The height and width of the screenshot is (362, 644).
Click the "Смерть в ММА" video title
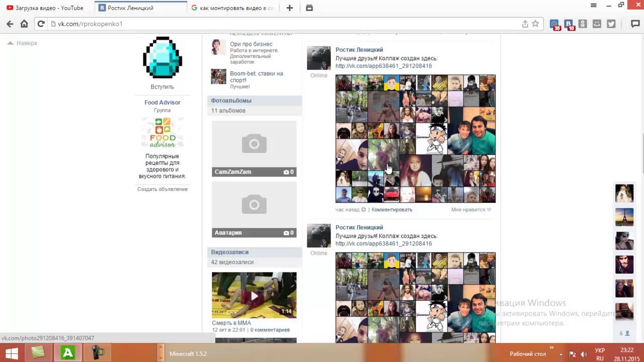[231, 323]
